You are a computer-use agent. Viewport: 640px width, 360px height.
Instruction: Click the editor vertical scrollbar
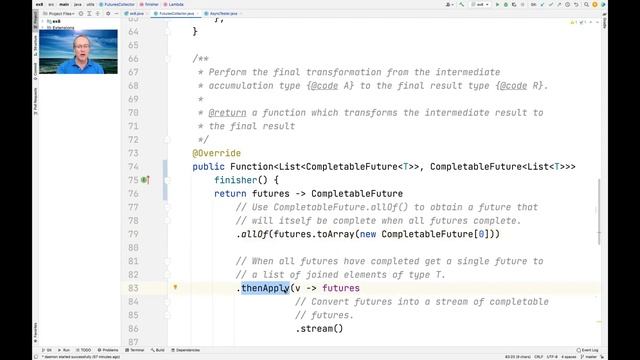click(x=599, y=211)
